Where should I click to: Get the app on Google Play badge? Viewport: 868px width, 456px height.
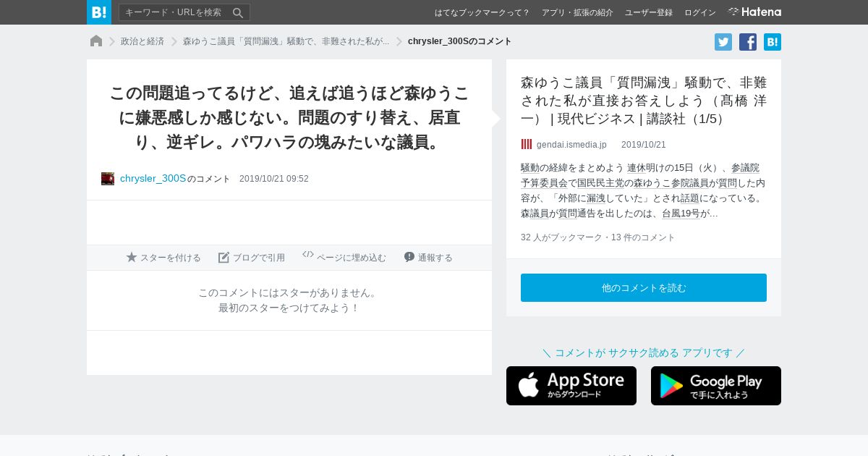tap(716, 386)
